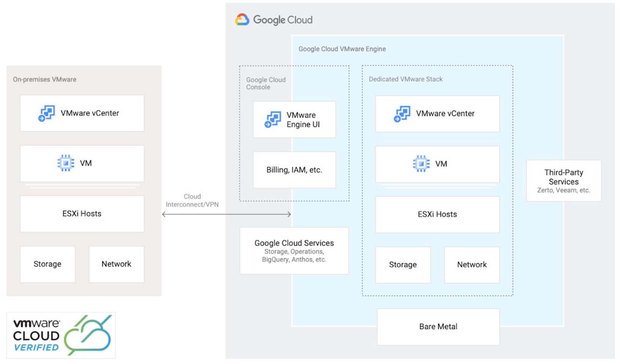
Task: Select Storage in Dedicated VMware Stack
Action: click(x=403, y=265)
